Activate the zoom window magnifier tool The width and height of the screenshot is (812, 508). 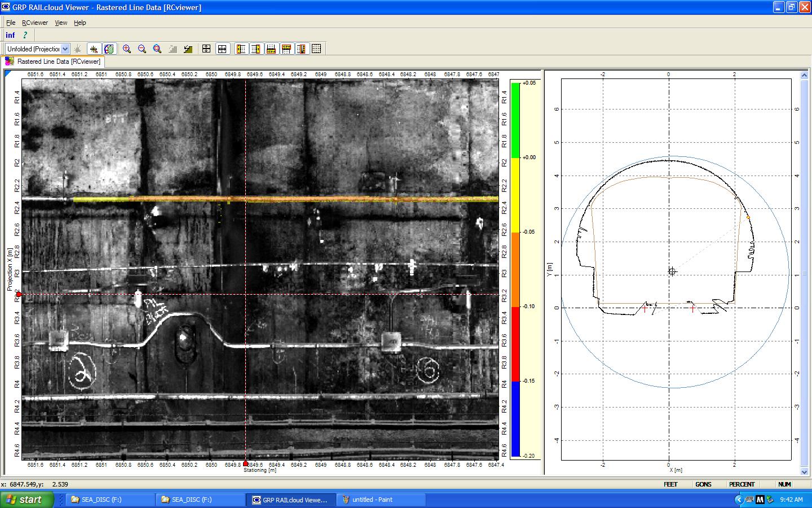tap(157, 49)
